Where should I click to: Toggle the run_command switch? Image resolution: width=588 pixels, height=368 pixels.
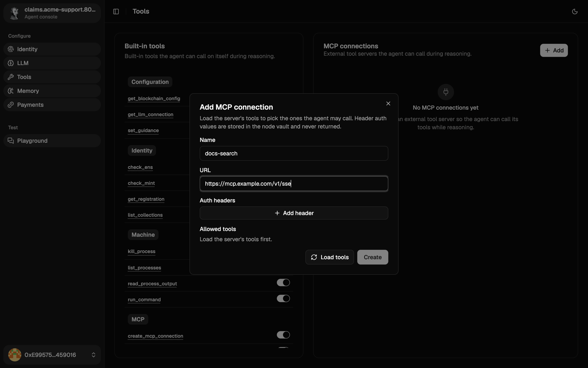(x=283, y=298)
